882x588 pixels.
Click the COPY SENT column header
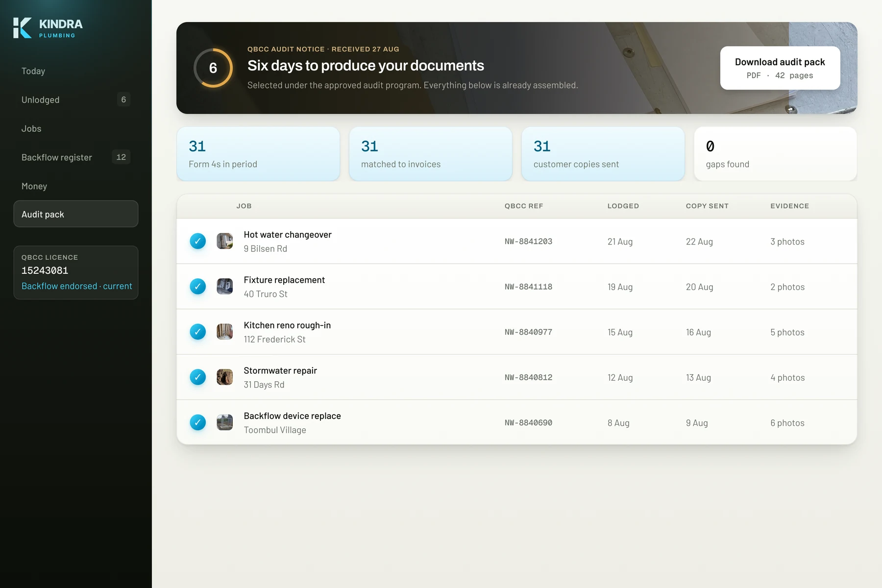pyautogui.click(x=707, y=206)
